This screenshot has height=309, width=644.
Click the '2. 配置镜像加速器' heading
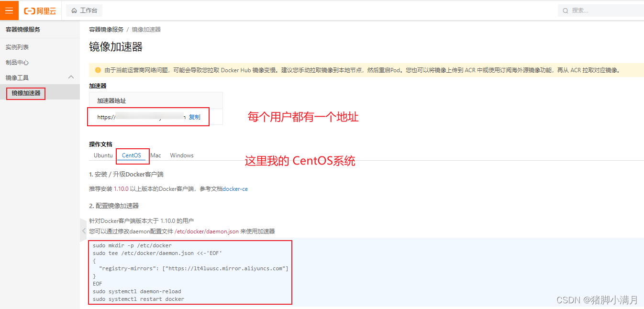[x=114, y=206]
